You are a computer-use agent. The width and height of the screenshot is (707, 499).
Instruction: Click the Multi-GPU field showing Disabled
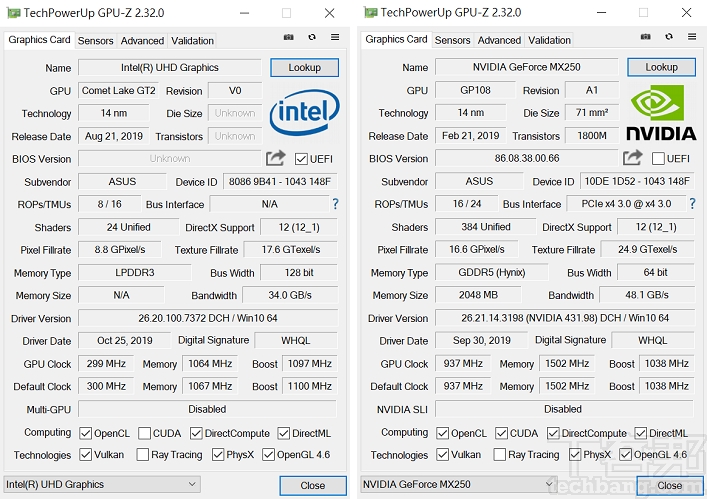coord(207,409)
